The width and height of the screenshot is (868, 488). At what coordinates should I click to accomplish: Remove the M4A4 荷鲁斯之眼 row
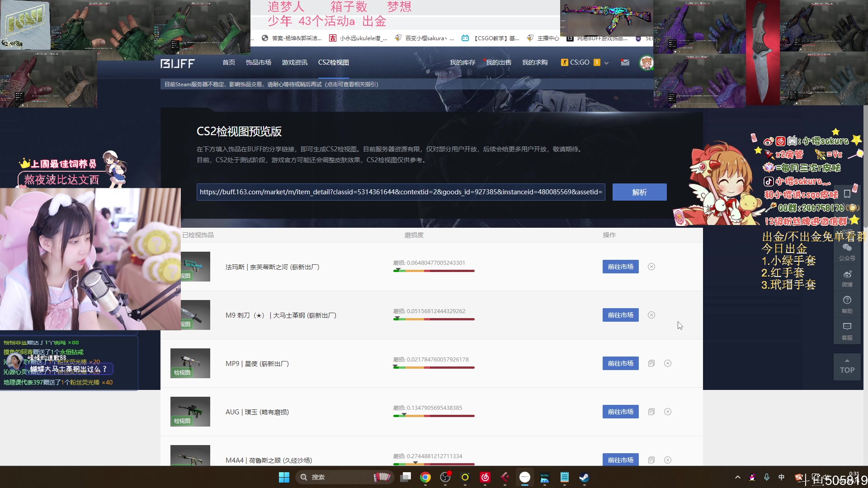click(668, 460)
